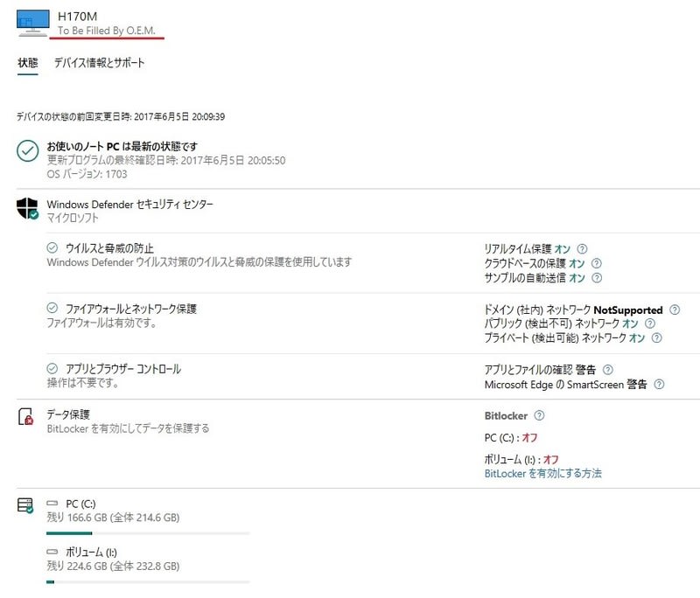Screen dimensions: 700x598
Task: Click the storage server icon left of PC (C:)
Action: pos(25,505)
